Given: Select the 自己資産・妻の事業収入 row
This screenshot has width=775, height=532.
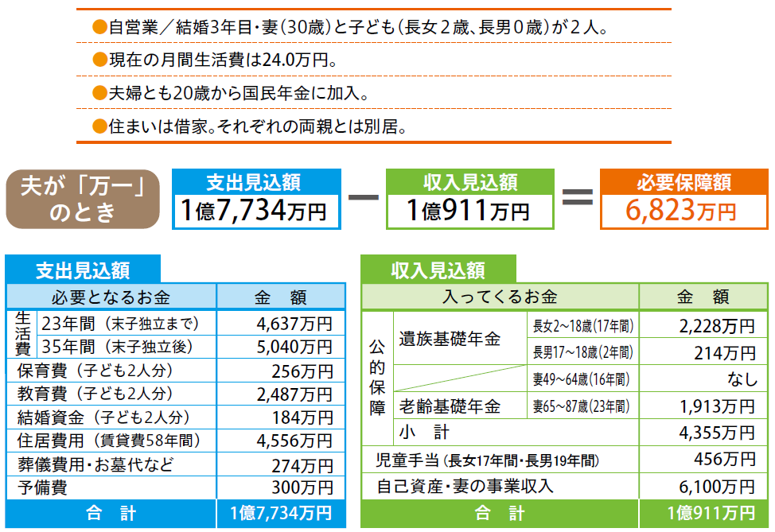Looking at the screenshot, I should point(500,486).
